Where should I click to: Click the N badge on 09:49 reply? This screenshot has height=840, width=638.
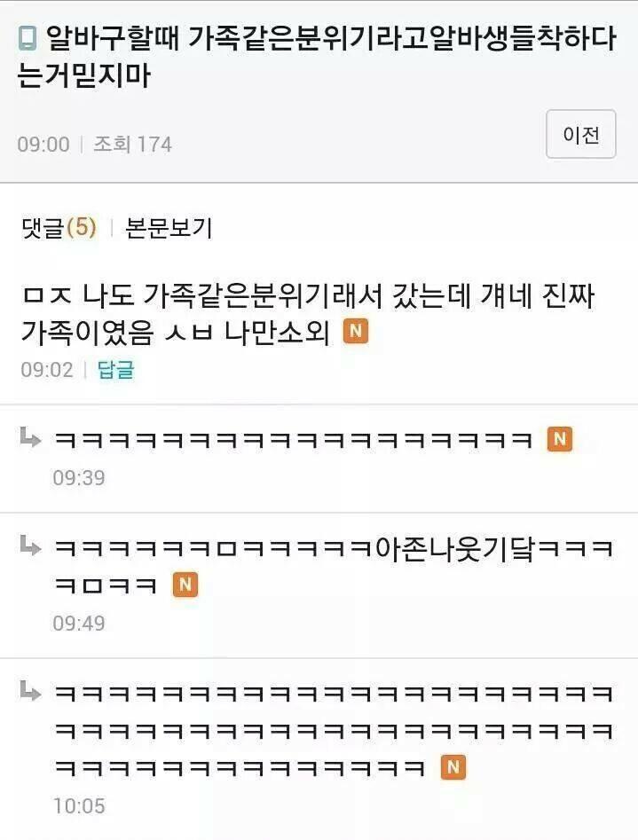tap(185, 585)
